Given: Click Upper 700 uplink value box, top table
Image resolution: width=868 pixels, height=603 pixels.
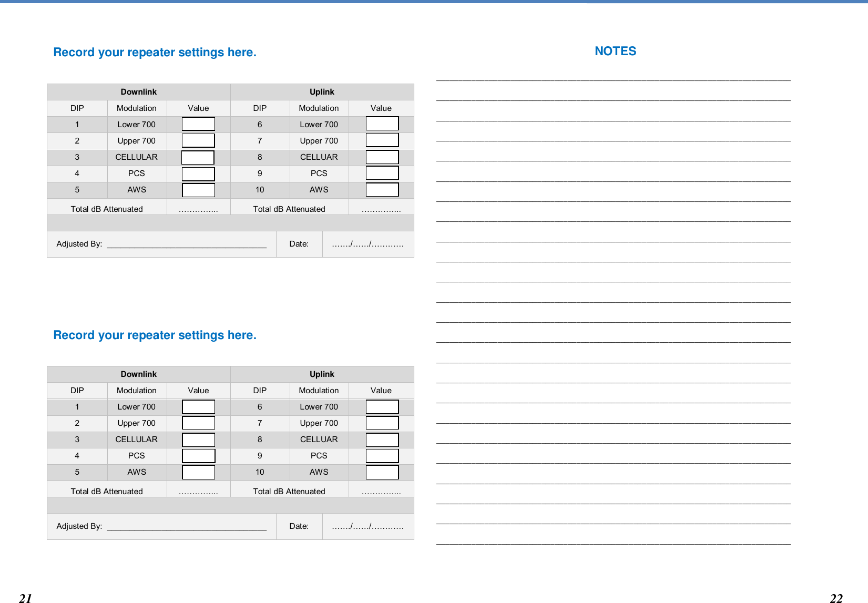Looking at the screenshot, I should click(382, 140).
